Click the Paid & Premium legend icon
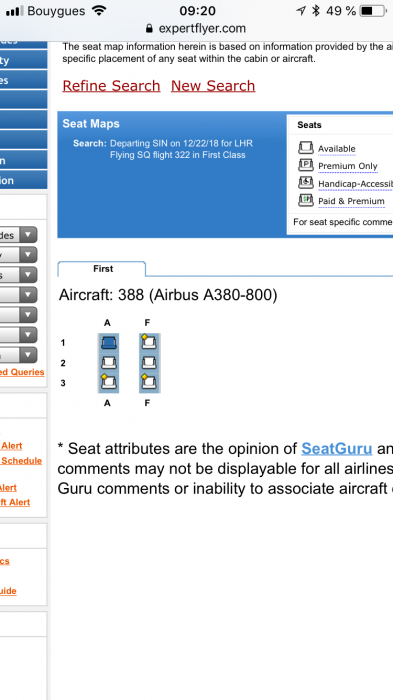This screenshot has height=700, width=393. pos(306,200)
